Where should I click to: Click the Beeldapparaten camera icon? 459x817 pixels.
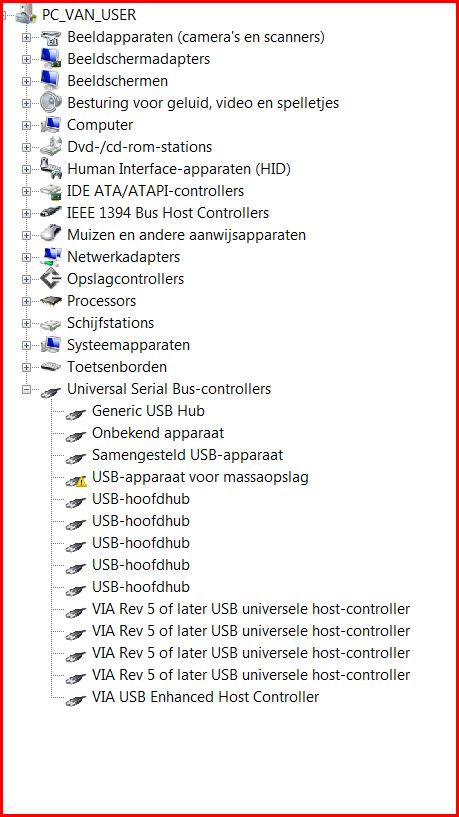[51, 37]
